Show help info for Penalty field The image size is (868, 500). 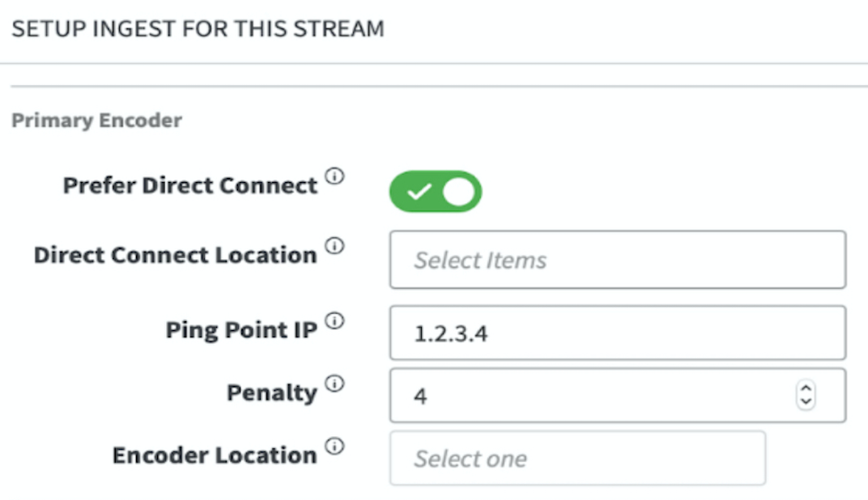[334, 383]
